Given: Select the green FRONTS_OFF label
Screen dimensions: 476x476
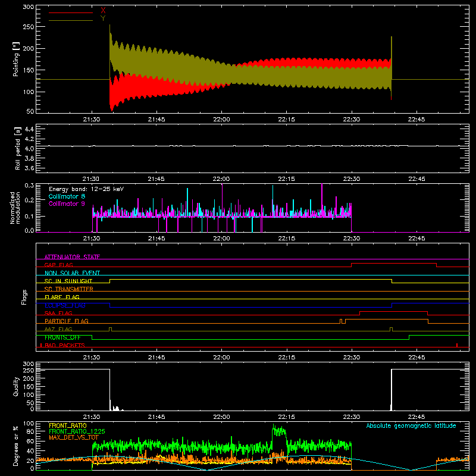Looking at the screenshot, I should coord(62,337).
